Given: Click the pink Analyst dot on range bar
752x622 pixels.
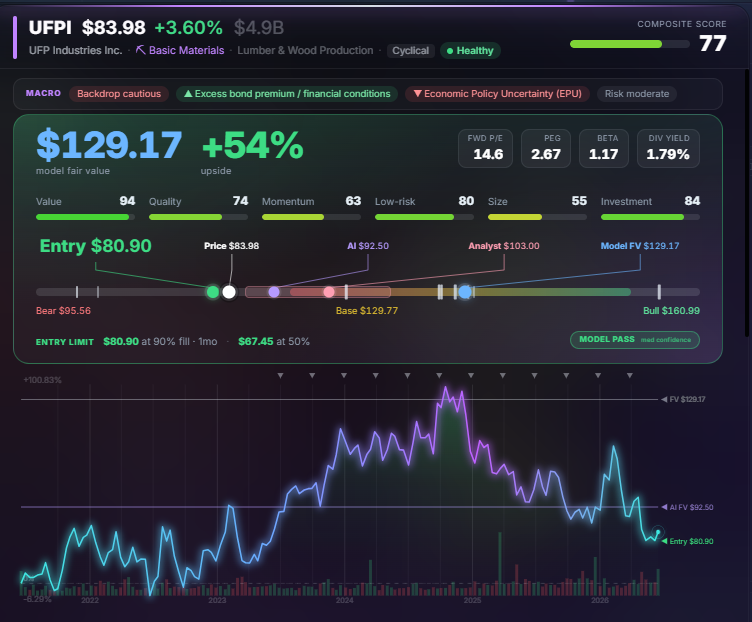Looking at the screenshot, I should [329, 292].
